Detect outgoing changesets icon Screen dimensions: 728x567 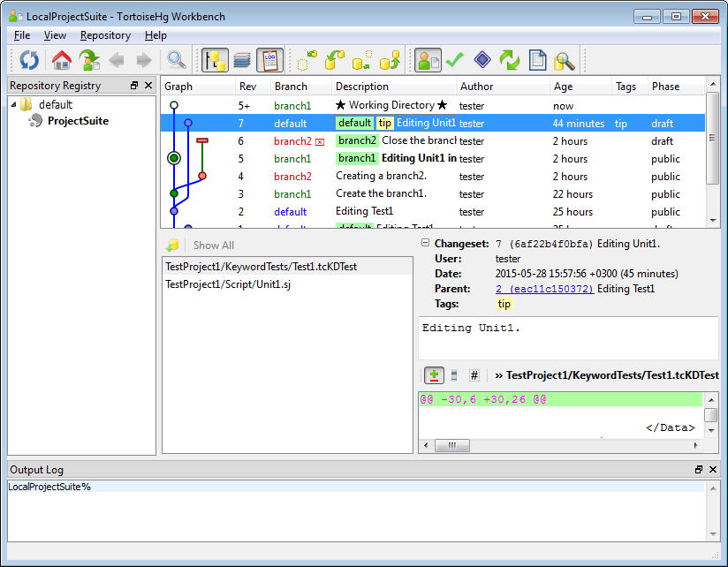361,60
